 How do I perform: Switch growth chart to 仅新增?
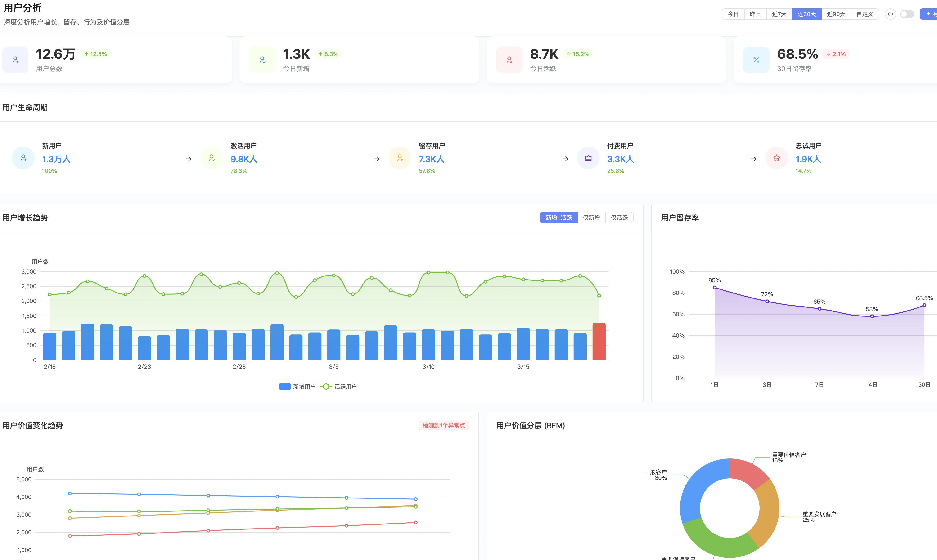tap(591, 218)
